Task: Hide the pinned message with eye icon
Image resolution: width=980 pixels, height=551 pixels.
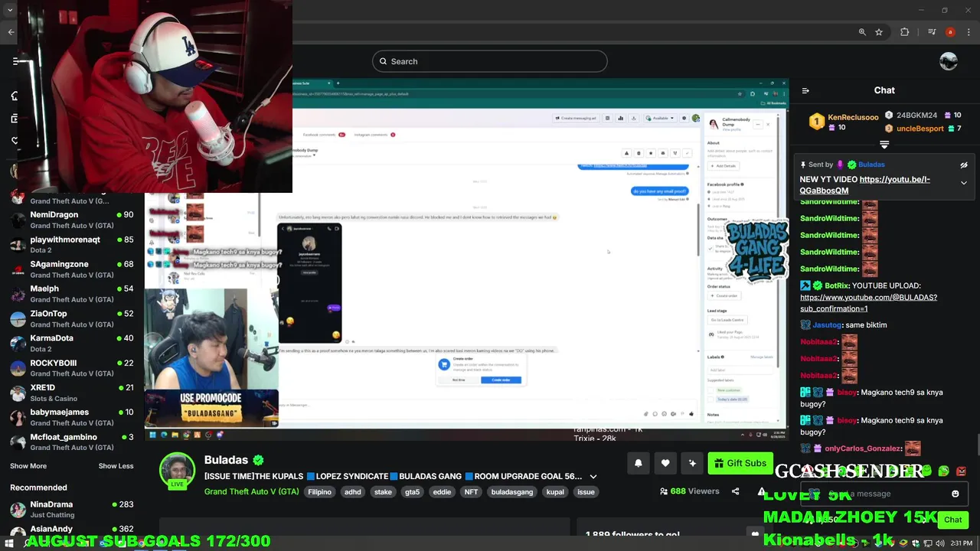Action: coord(964,165)
